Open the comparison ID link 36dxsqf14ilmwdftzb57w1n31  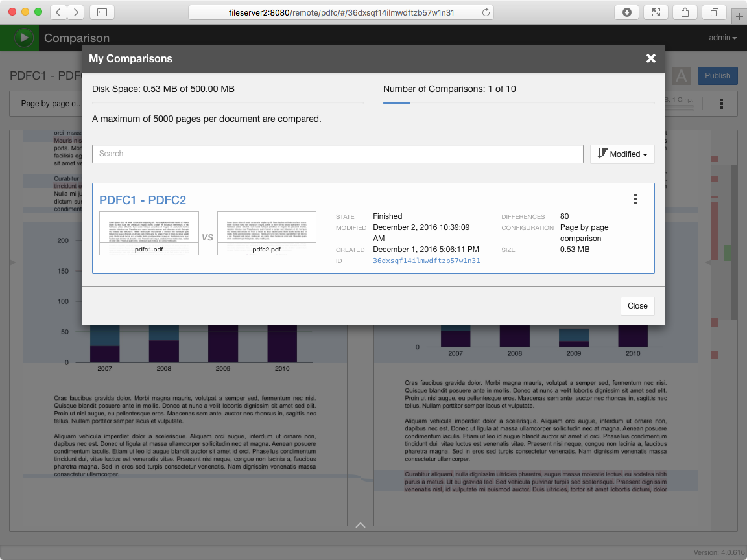point(427,261)
